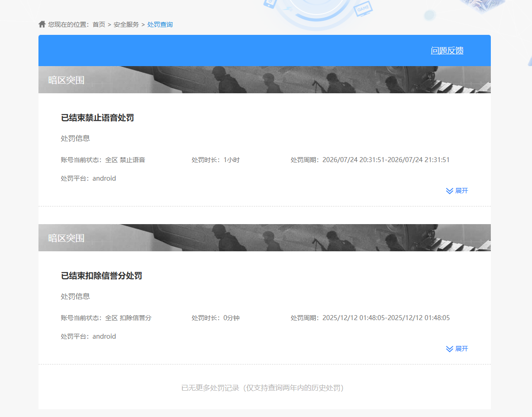Image resolution: width=532 pixels, height=417 pixels.
Task: Click the first 暗区突围 game banner
Action: 264,80
